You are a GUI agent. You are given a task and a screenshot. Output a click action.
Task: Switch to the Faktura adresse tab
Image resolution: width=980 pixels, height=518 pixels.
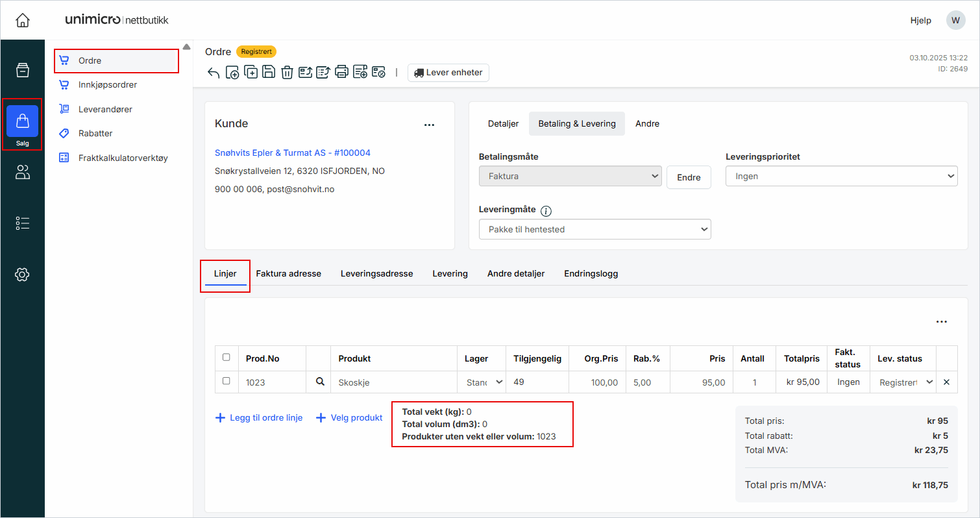288,273
